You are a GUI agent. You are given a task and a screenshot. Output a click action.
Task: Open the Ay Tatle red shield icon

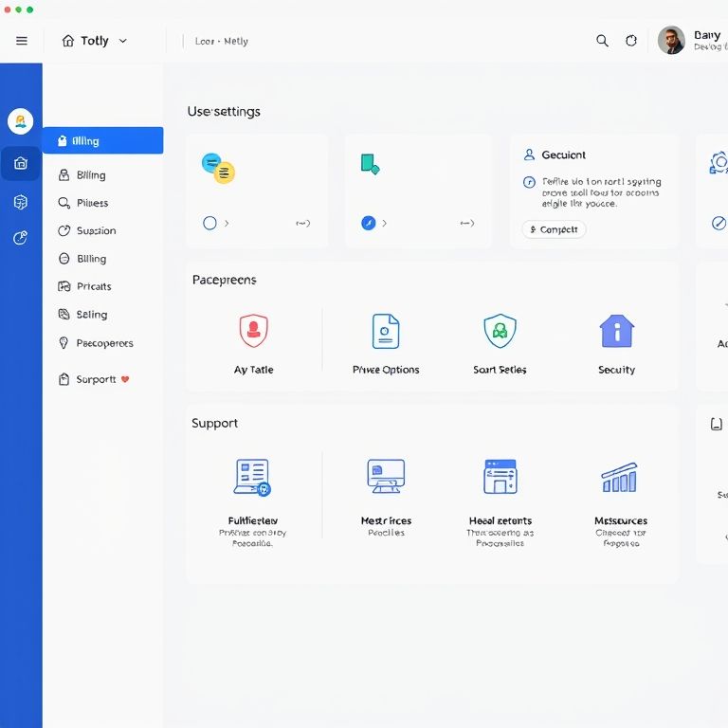point(253,331)
